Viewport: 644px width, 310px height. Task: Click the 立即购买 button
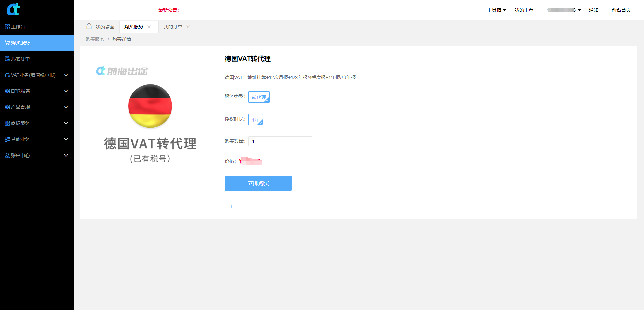(258, 183)
